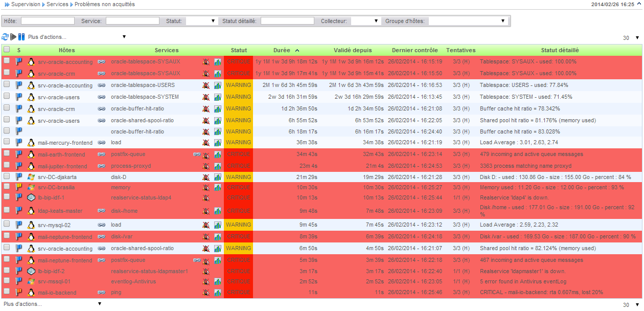This screenshot has height=311, width=644.
Task: Click the refresh icon above the table
Action: (5, 37)
